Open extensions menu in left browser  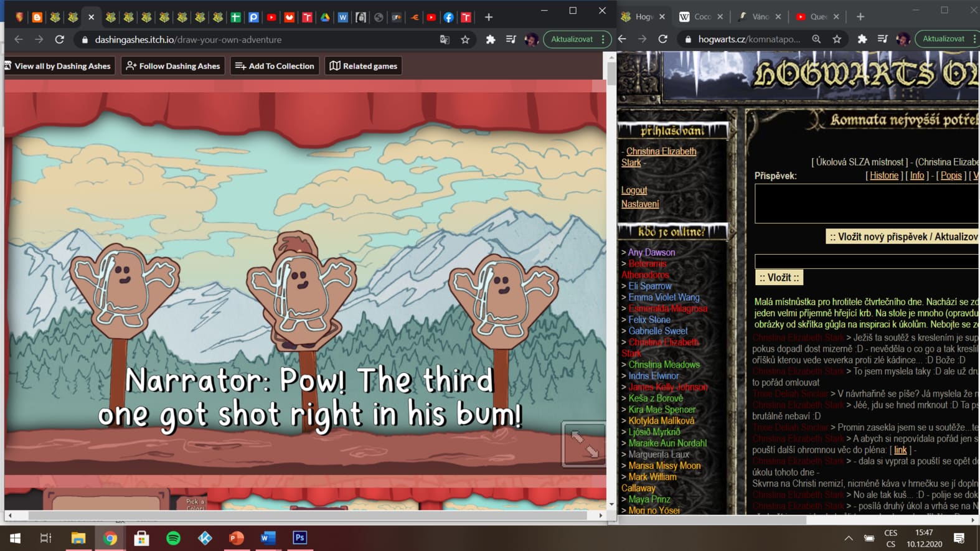coord(491,39)
